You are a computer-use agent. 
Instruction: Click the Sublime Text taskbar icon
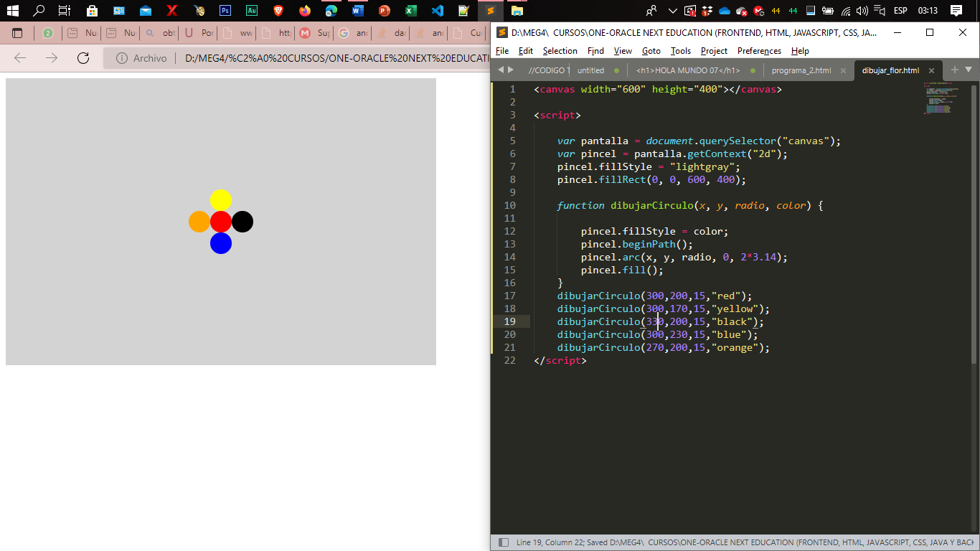click(490, 11)
